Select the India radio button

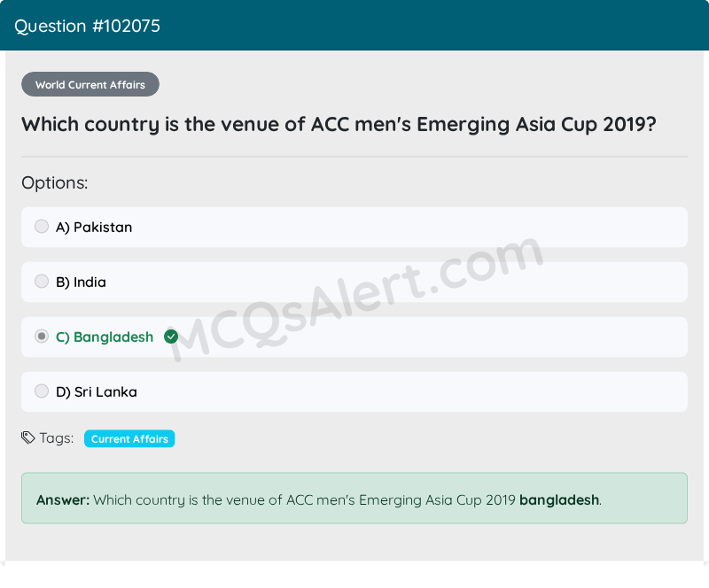tap(42, 282)
